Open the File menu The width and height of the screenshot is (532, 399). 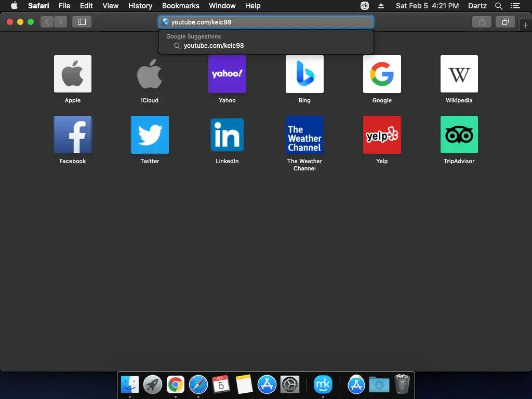click(64, 6)
